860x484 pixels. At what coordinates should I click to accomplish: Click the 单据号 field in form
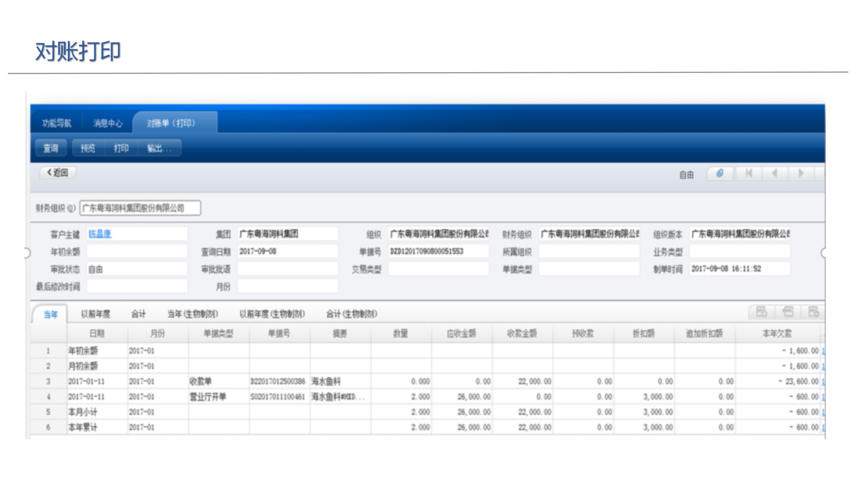pos(438,251)
